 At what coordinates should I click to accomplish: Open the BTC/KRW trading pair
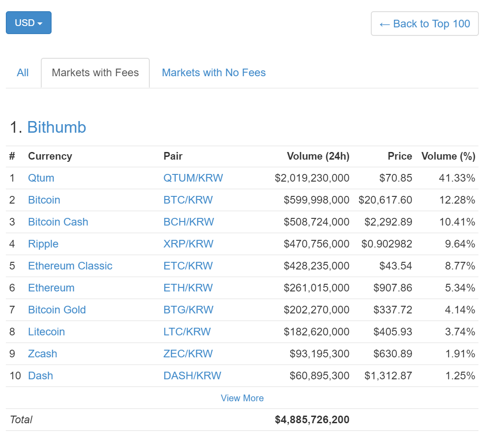pyautogui.click(x=188, y=200)
